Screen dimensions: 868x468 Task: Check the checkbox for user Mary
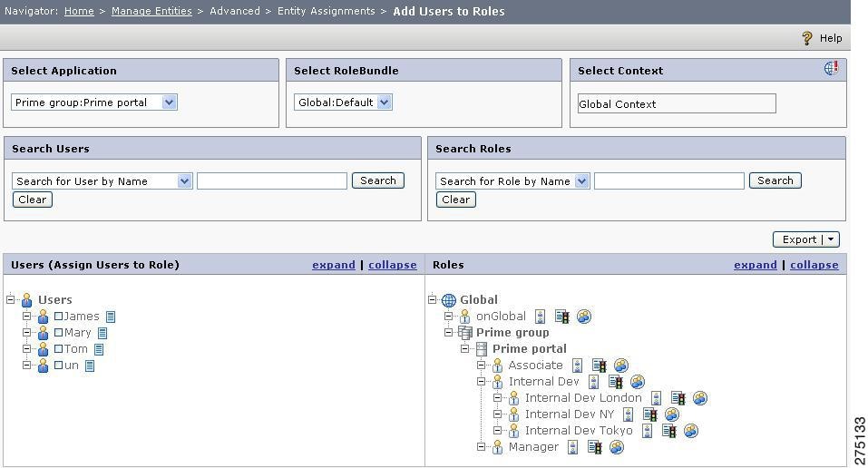pos(59,333)
